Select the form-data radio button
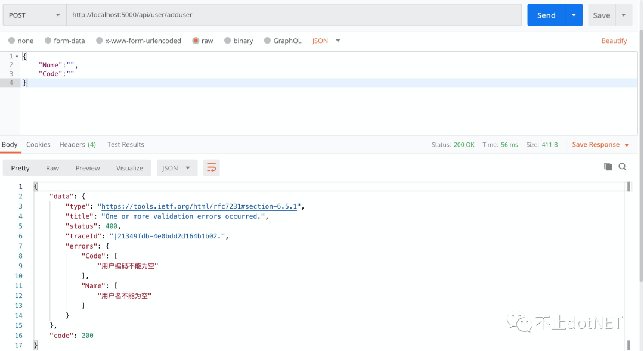This screenshot has height=351, width=644. tap(48, 41)
